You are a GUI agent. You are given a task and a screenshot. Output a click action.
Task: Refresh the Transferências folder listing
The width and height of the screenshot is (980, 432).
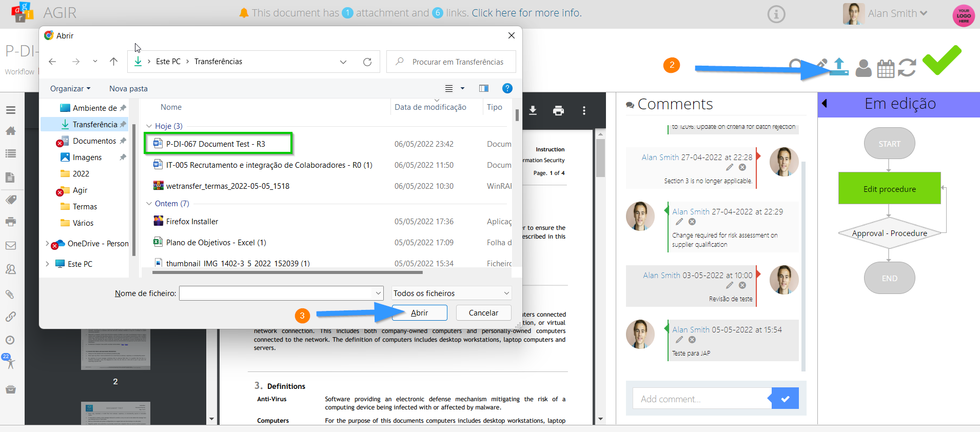[x=367, y=62]
